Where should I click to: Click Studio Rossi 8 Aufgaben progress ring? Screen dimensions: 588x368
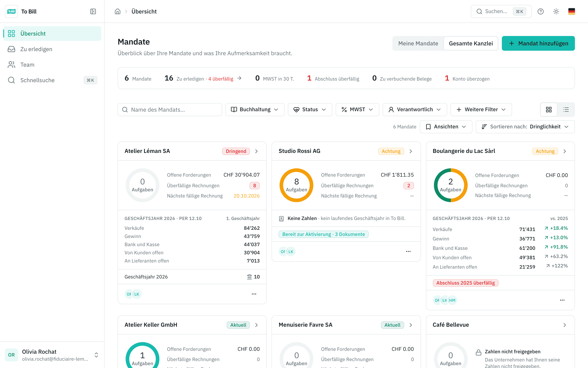[296, 185]
